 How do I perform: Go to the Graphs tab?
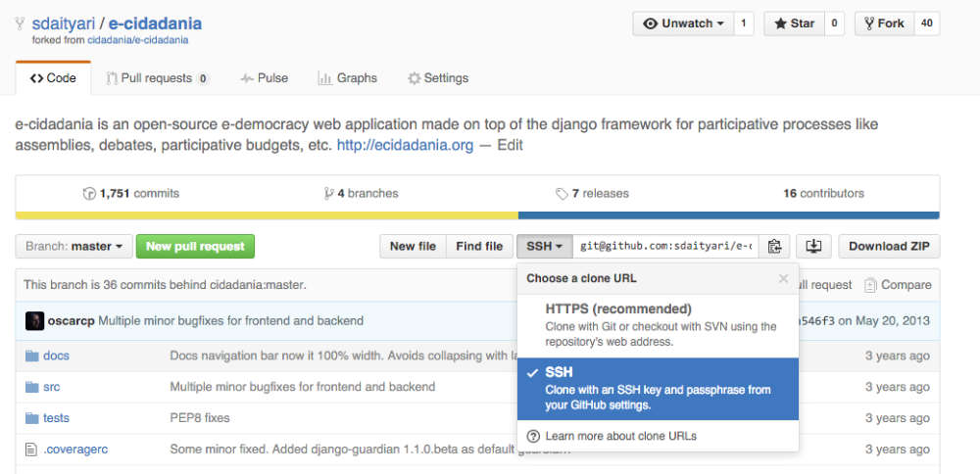click(348, 78)
